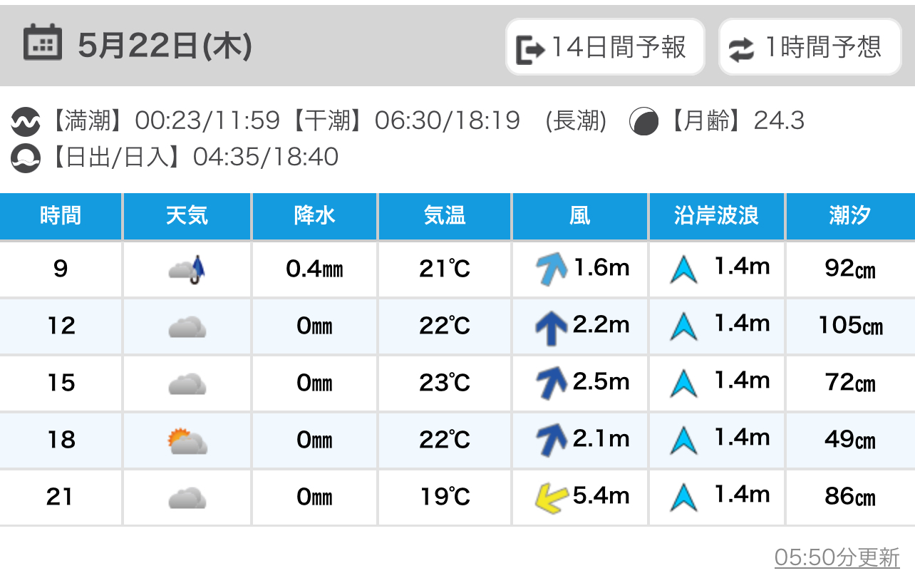Click the cloudy weather icon at 15時
The image size is (915, 588).
tap(187, 384)
